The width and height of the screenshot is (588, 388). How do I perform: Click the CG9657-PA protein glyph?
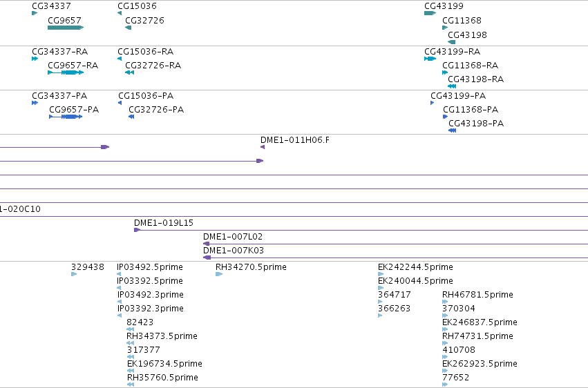coord(66,117)
